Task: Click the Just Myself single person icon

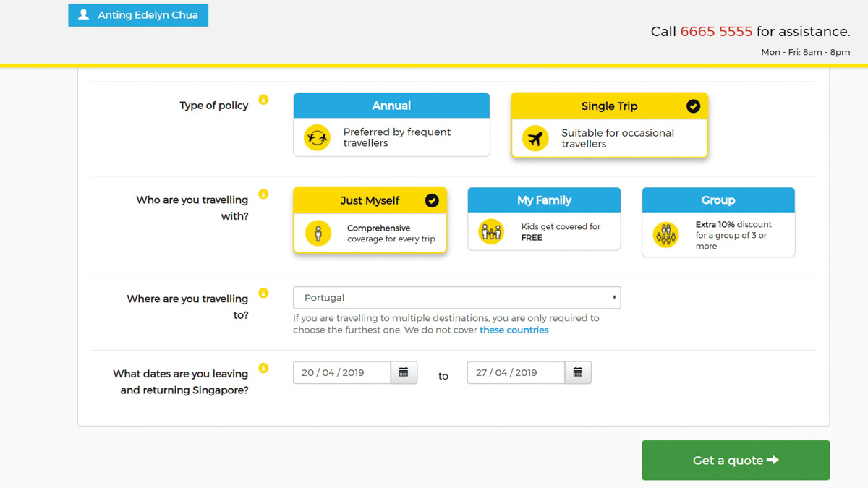Action: pos(318,233)
